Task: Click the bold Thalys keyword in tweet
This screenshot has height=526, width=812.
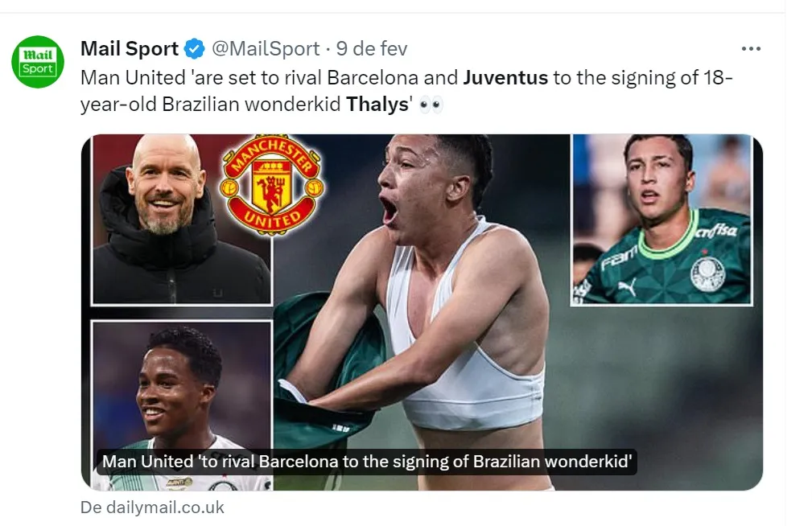Action: point(377,105)
